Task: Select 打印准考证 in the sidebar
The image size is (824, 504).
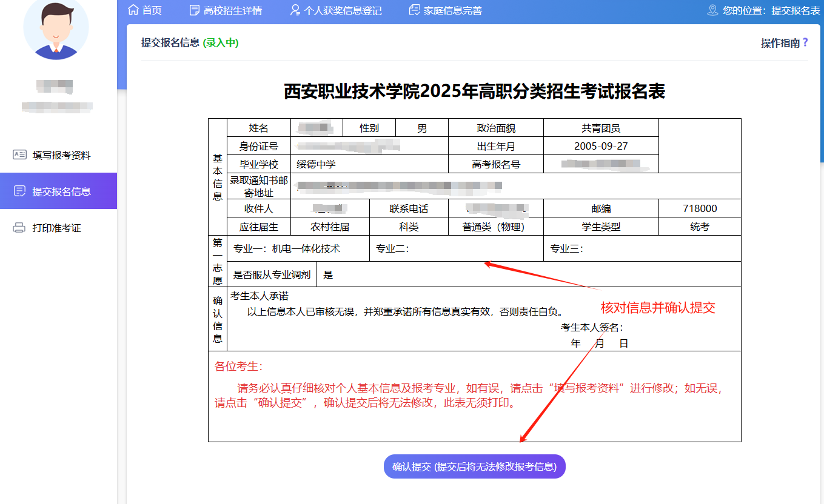Action: 56,228
